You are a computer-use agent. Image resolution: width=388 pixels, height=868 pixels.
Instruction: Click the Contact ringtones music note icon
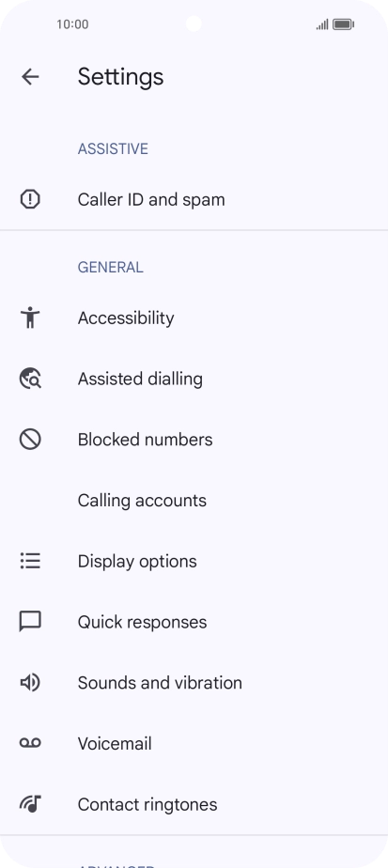pos(30,804)
